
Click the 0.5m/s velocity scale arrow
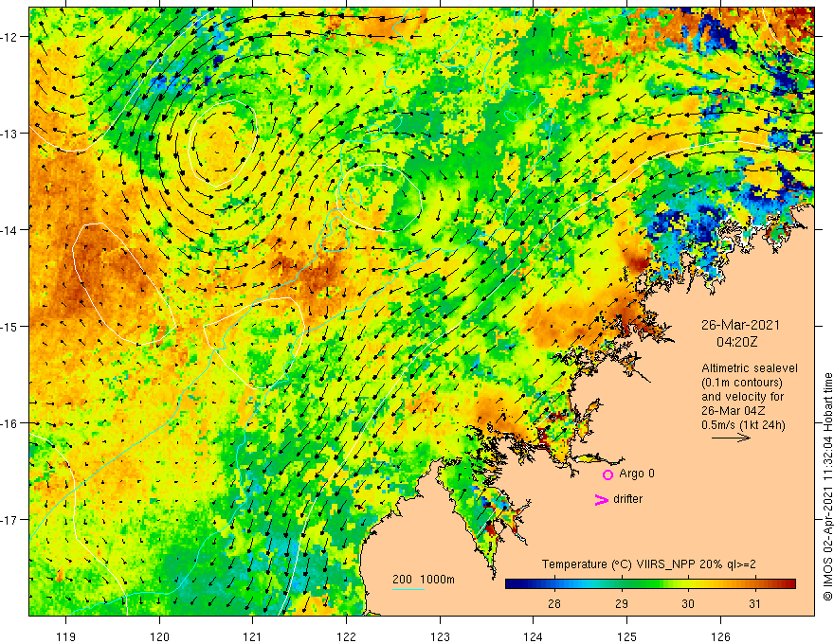click(x=731, y=438)
